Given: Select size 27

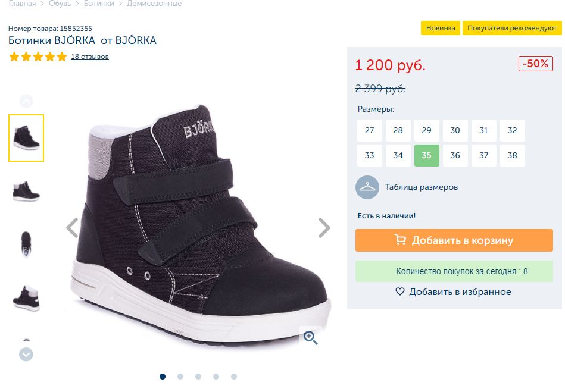Looking at the screenshot, I should tap(370, 131).
